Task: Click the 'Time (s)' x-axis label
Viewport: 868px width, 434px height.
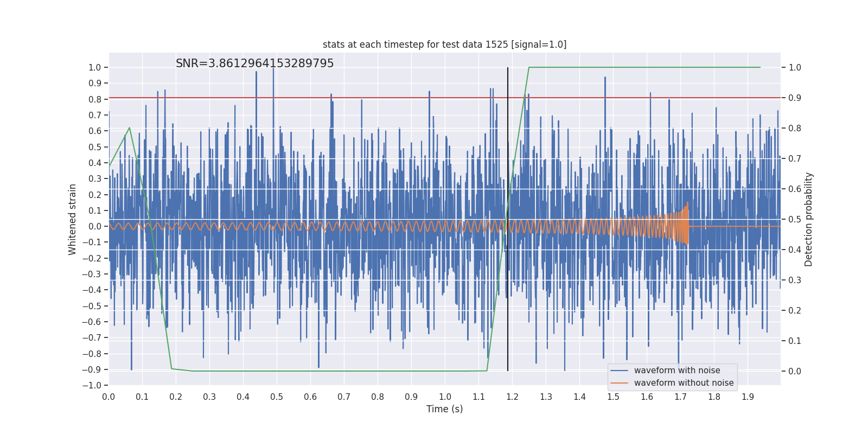Action: [445, 409]
